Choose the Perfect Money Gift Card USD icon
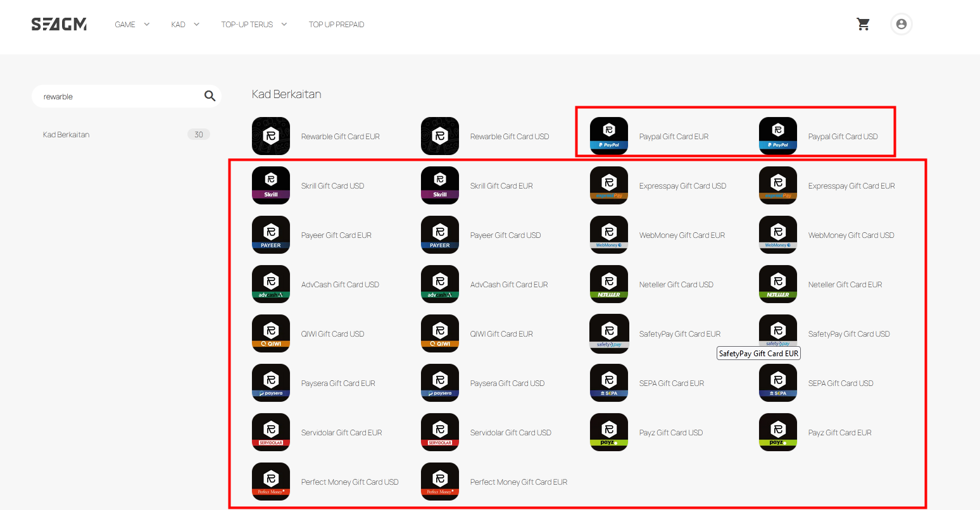Image resolution: width=980 pixels, height=510 pixels. coord(271,482)
